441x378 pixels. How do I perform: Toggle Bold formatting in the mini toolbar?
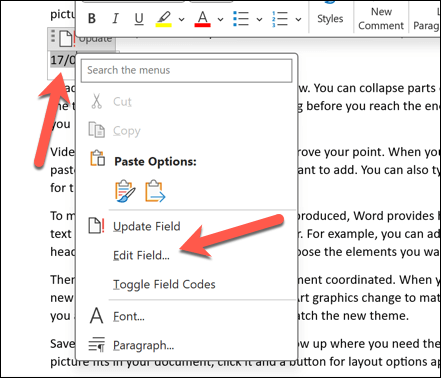click(92, 19)
